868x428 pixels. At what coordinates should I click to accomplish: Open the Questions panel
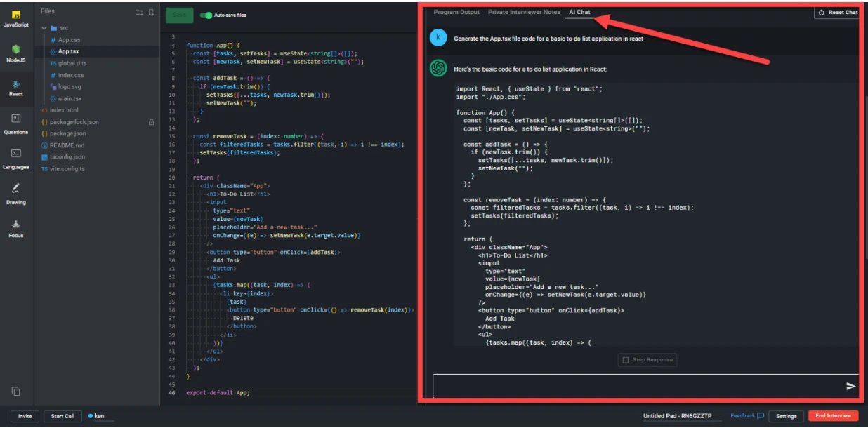click(16, 123)
